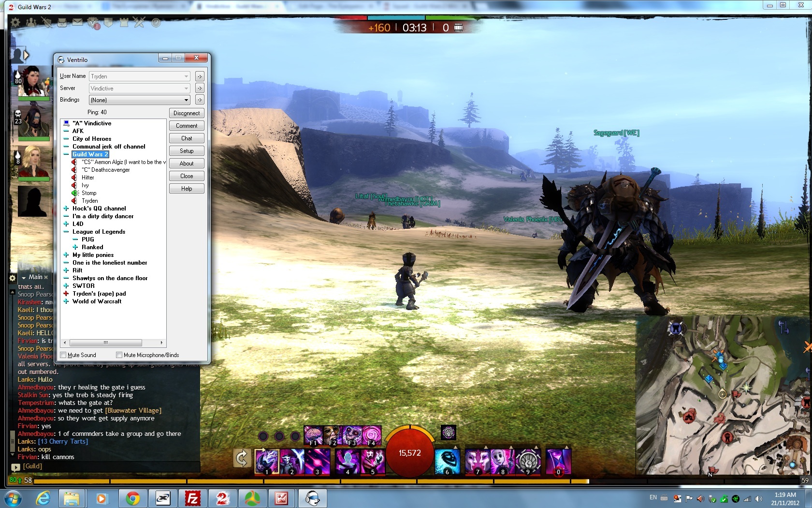Click the Comment button in Ventrilo
Screen dimensions: 812x508
pyautogui.click(x=187, y=126)
